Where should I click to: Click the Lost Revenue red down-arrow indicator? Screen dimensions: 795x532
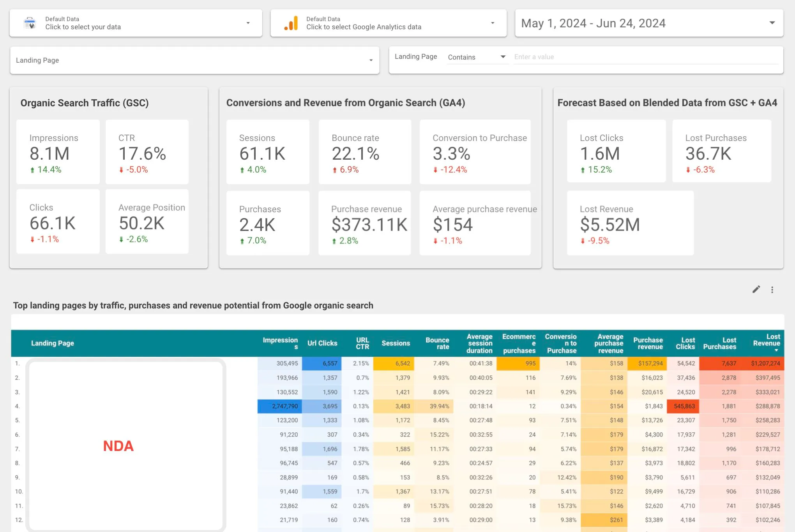pos(583,241)
